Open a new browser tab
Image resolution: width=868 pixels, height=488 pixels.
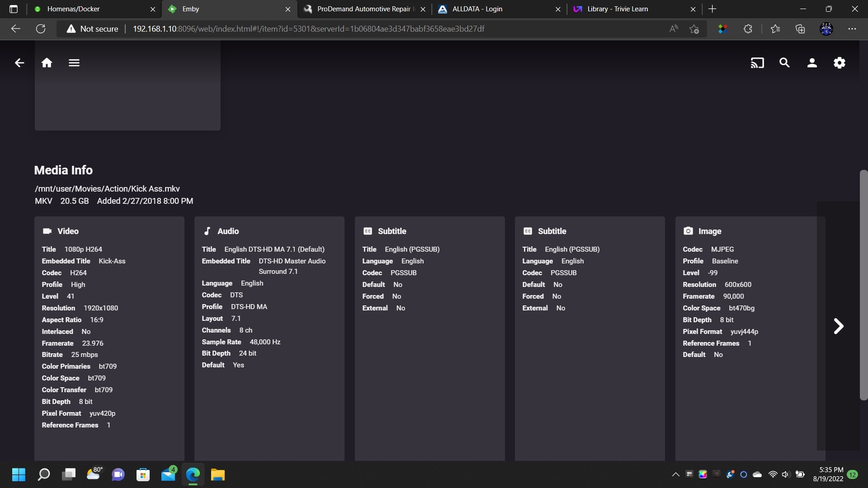pos(712,9)
